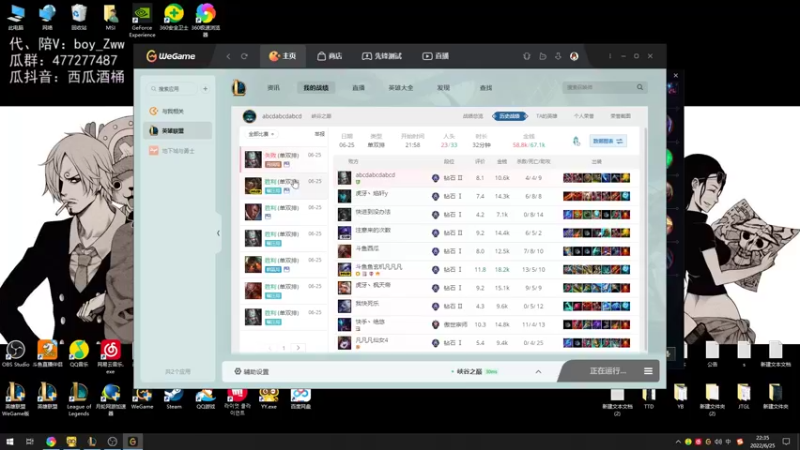800x450 pixels.
Task: Open the 我的战绩 tab
Action: click(x=316, y=88)
